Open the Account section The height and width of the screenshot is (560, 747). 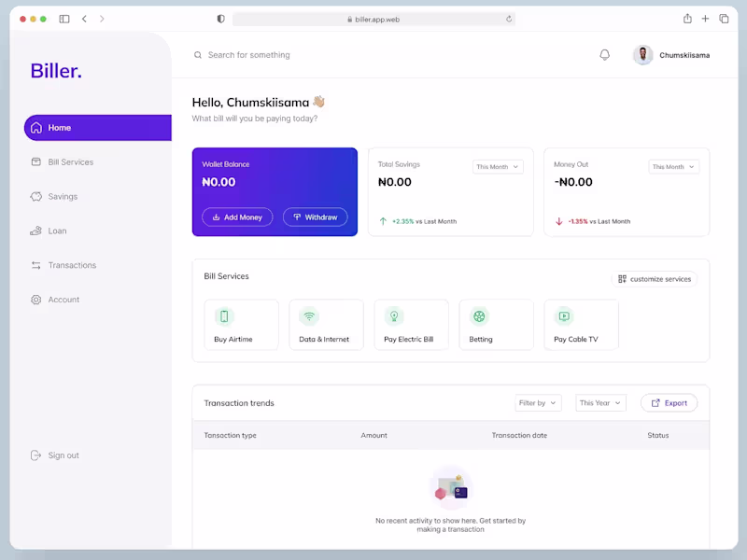[36, 300]
